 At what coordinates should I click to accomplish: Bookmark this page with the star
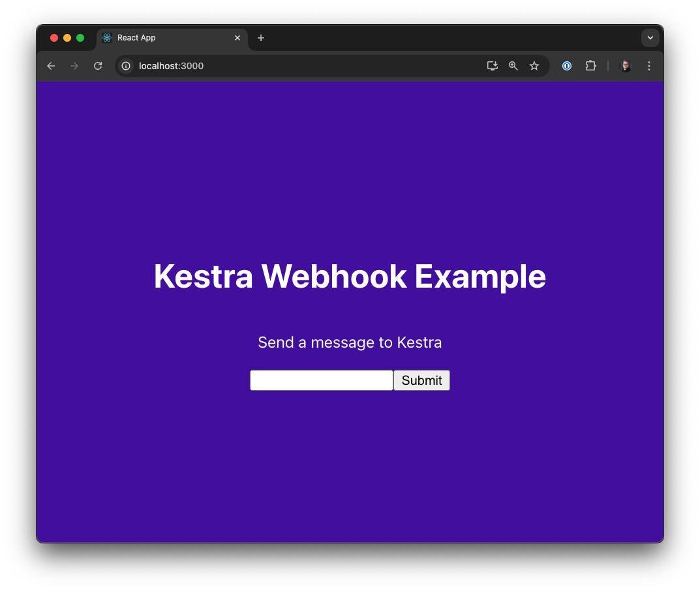pos(534,66)
